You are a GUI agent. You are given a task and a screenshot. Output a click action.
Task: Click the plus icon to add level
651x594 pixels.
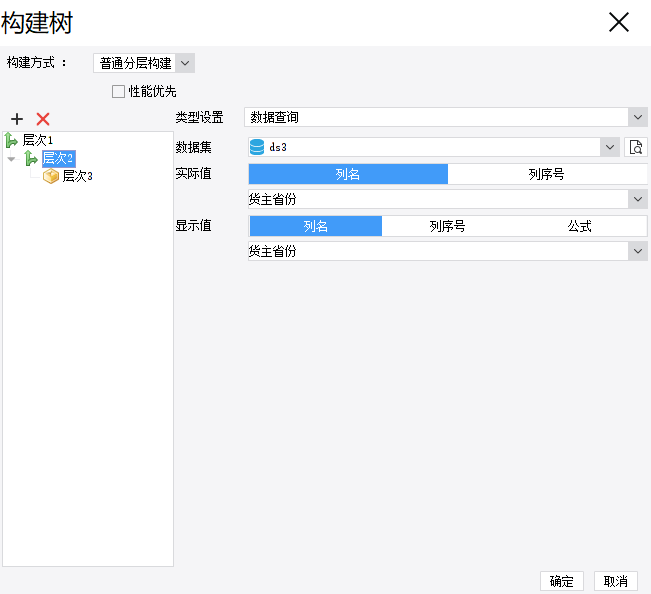click(17, 119)
